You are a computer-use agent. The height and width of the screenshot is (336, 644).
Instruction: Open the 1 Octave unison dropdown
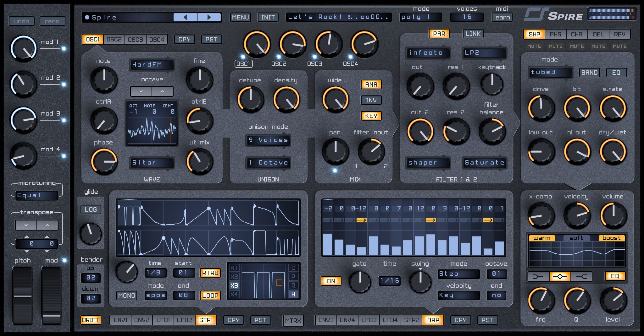click(268, 163)
